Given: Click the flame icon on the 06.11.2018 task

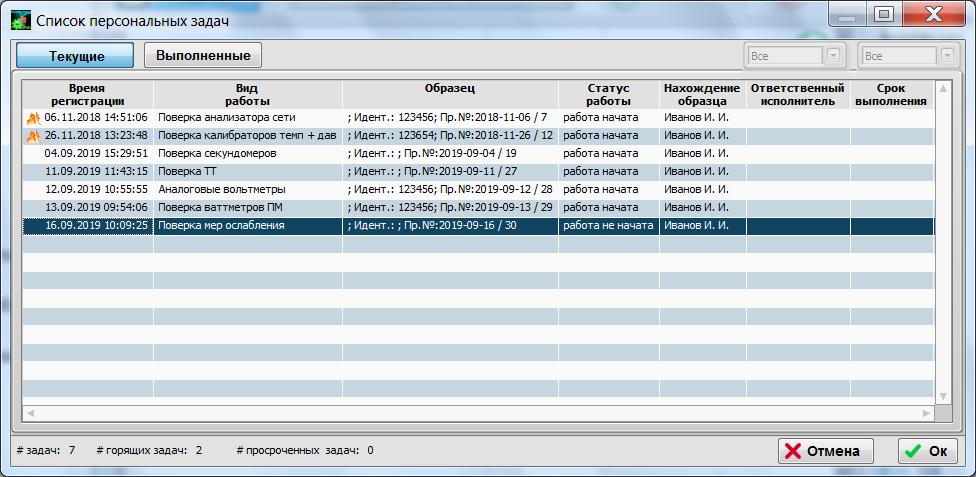Looking at the screenshot, I should 33,117.
